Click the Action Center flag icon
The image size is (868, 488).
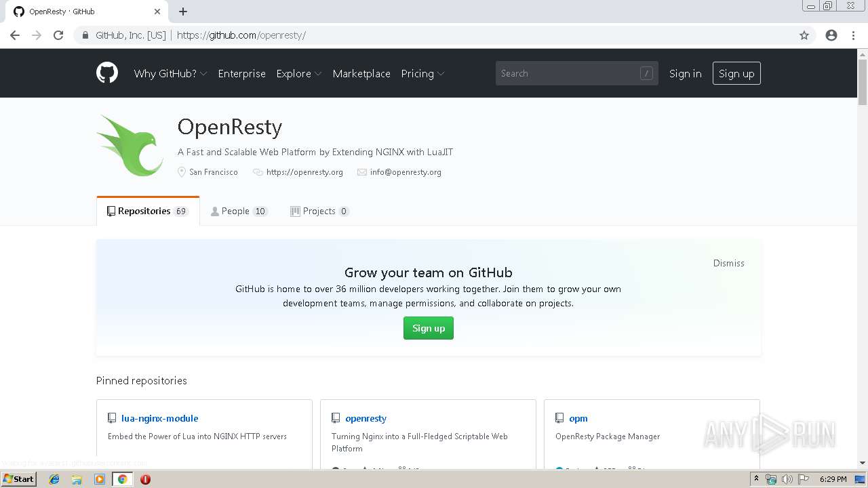pos(803,479)
